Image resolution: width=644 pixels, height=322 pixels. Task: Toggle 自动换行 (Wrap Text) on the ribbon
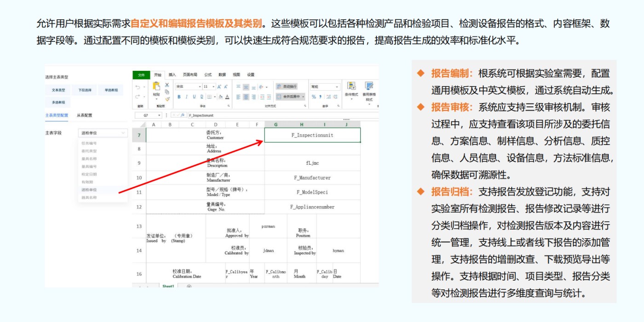287,86
